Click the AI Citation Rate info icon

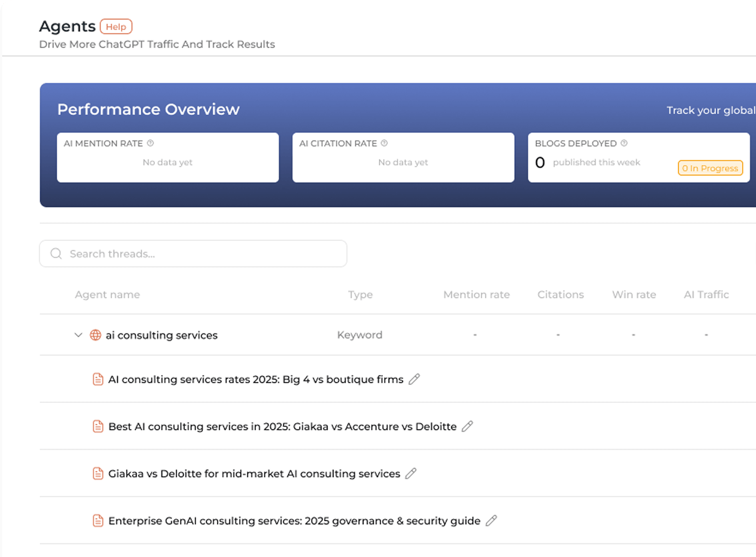pos(384,143)
